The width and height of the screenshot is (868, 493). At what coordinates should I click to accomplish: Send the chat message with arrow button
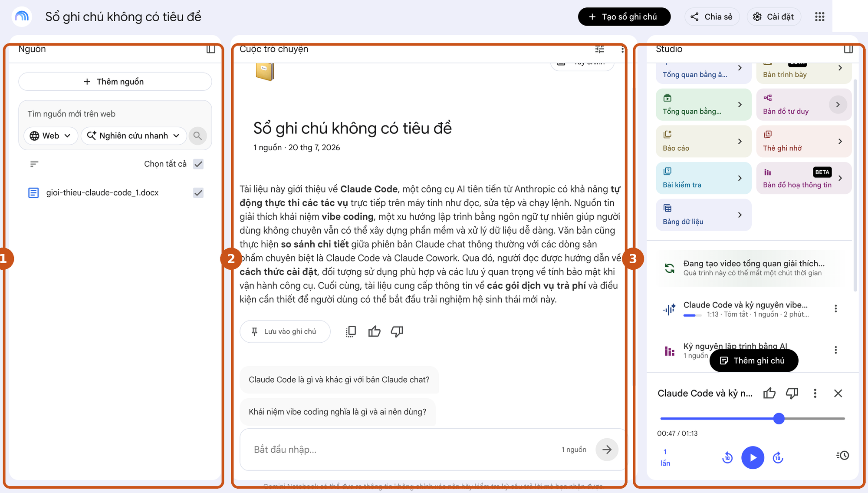[x=607, y=450]
